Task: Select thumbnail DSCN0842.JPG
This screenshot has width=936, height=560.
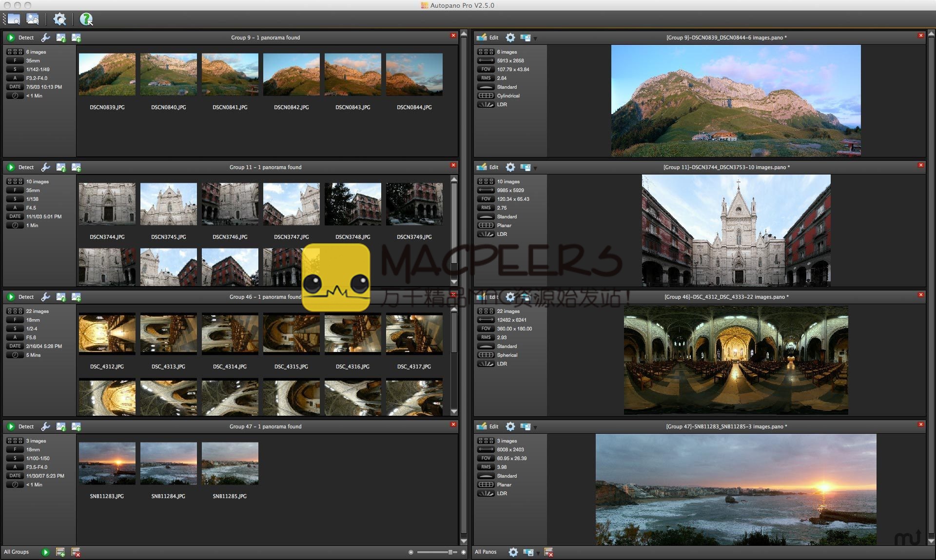Action: (x=292, y=74)
